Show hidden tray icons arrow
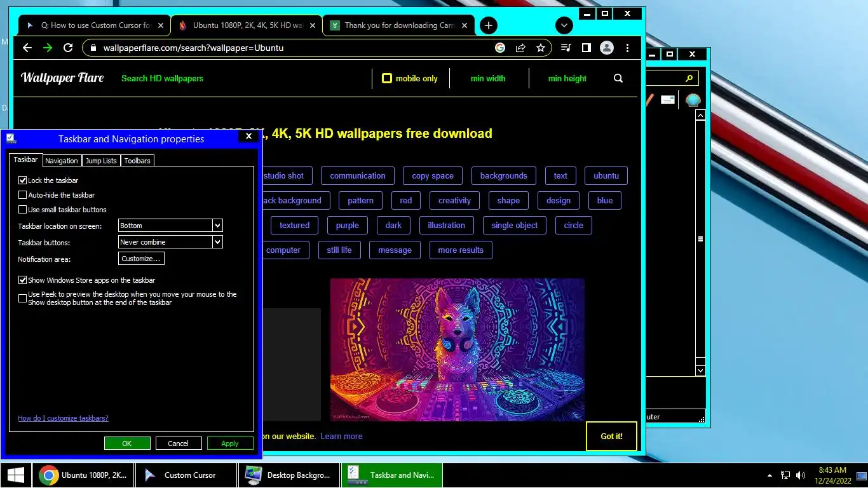Image resolution: width=868 pixels, height=488 pixels. click(x=770, y=475)
